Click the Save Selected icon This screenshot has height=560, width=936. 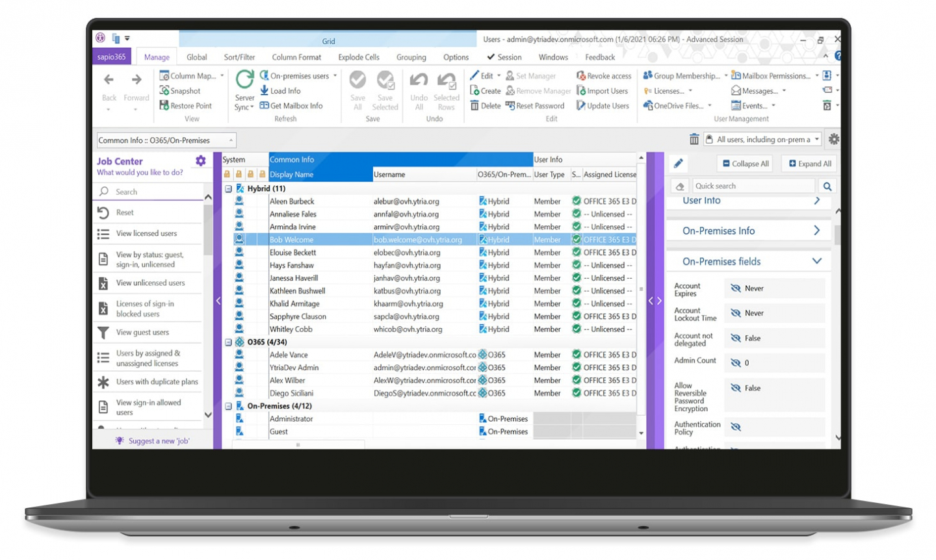385,80
